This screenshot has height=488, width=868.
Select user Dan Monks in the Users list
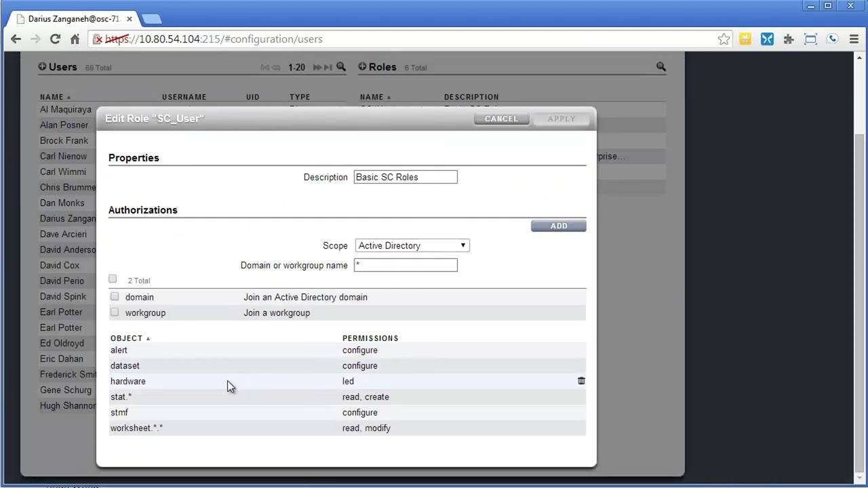(62, 203)
